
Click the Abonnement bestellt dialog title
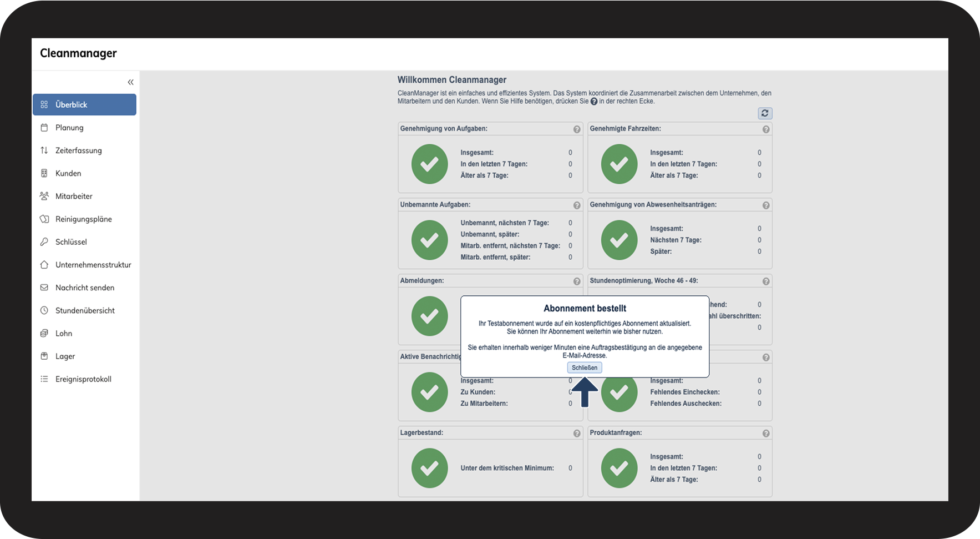coord(585,309)
